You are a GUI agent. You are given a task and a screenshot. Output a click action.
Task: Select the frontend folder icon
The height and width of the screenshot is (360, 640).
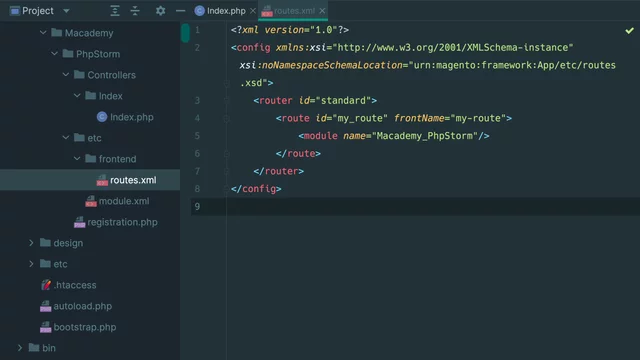[x=91, y=158]
